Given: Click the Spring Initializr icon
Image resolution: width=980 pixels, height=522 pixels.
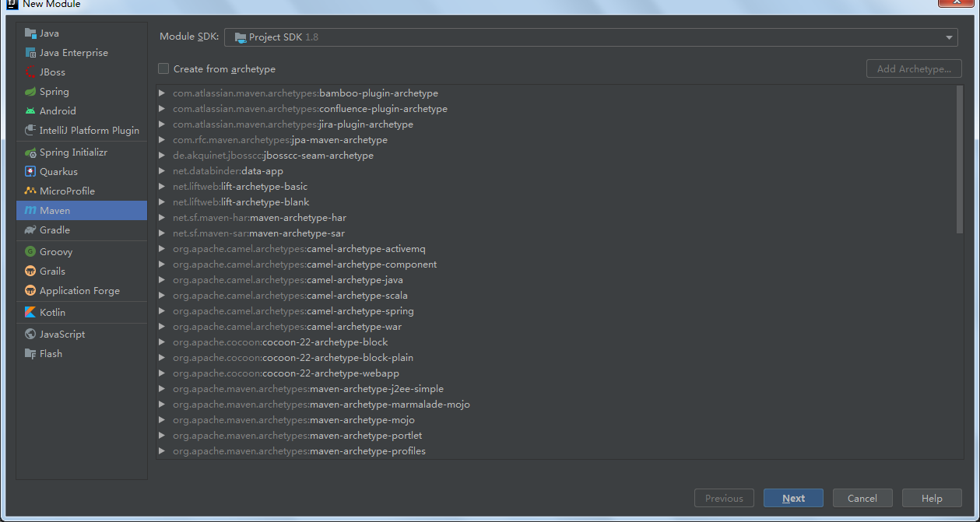Looking at the screenshot, I should 30,152.
